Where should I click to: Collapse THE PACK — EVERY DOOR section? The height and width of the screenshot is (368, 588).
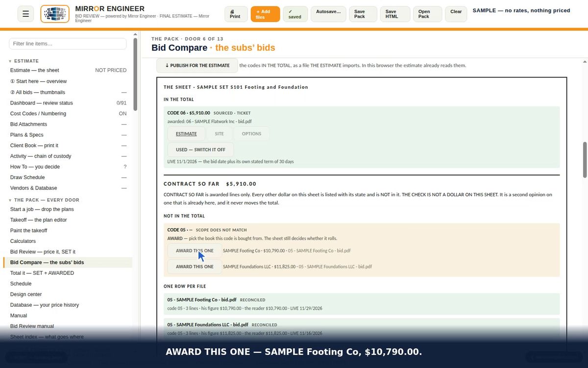[44, 200]
